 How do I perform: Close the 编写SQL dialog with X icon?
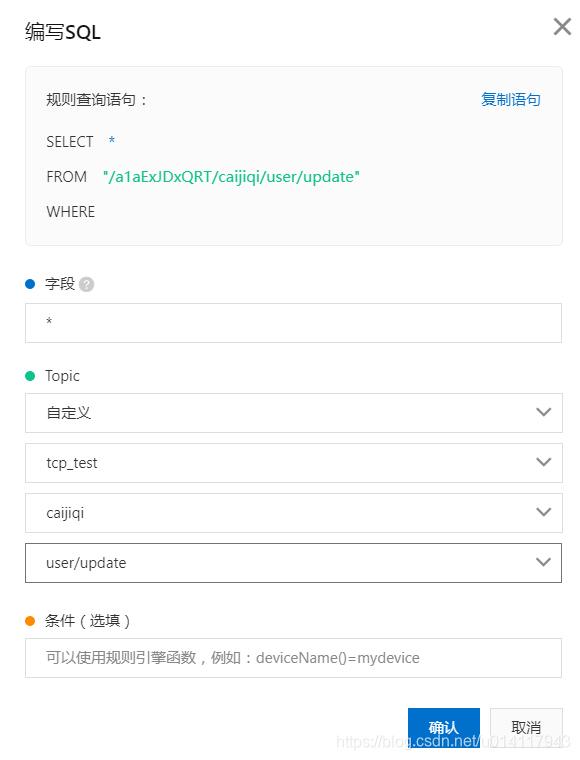(x=562, y=27)
